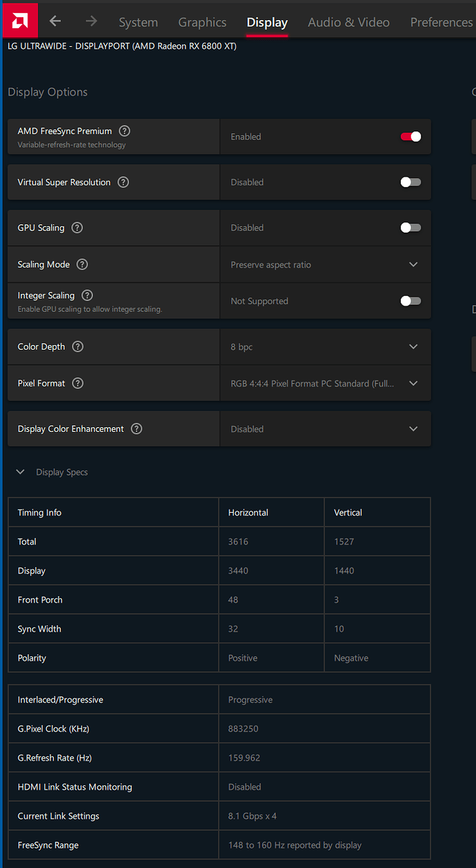The height and width of the screenshot is (868, 476).
Task: Show help for Virtual Super Resolution
Action: [x=123, y=182]
